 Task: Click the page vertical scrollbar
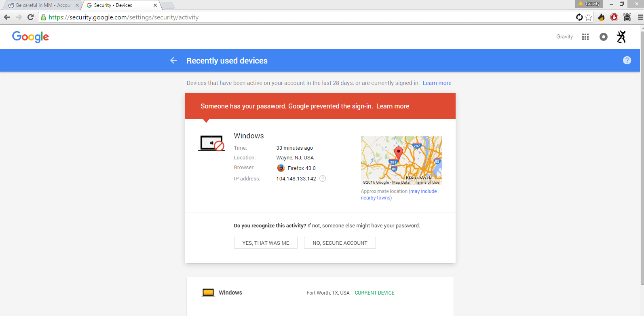[642, 158]
